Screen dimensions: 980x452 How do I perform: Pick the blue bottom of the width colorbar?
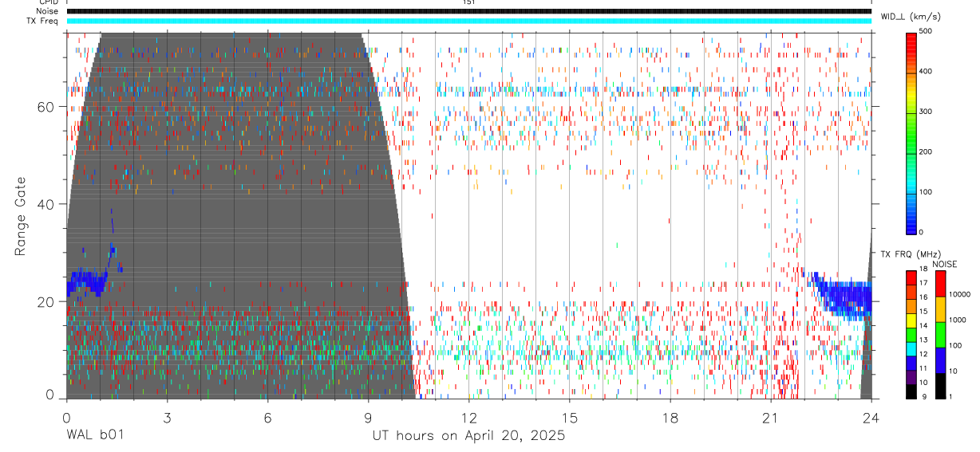pos(911,223)
